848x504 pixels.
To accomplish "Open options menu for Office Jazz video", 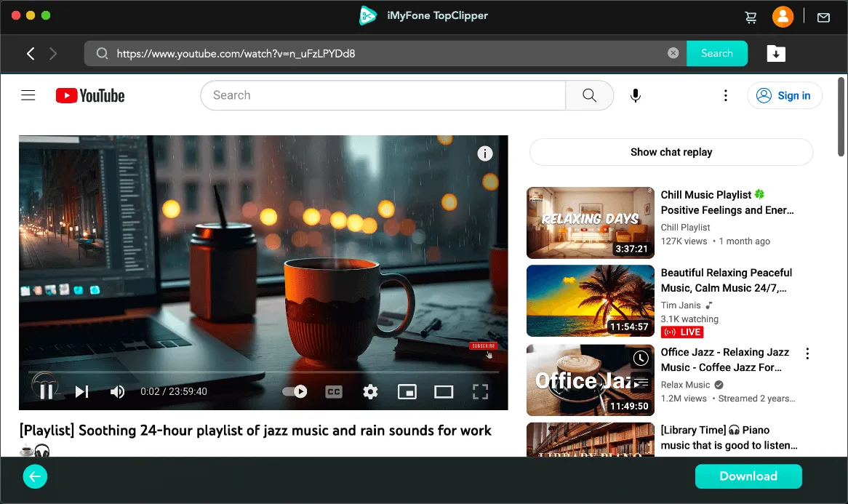I will click(x=807, y=353).
